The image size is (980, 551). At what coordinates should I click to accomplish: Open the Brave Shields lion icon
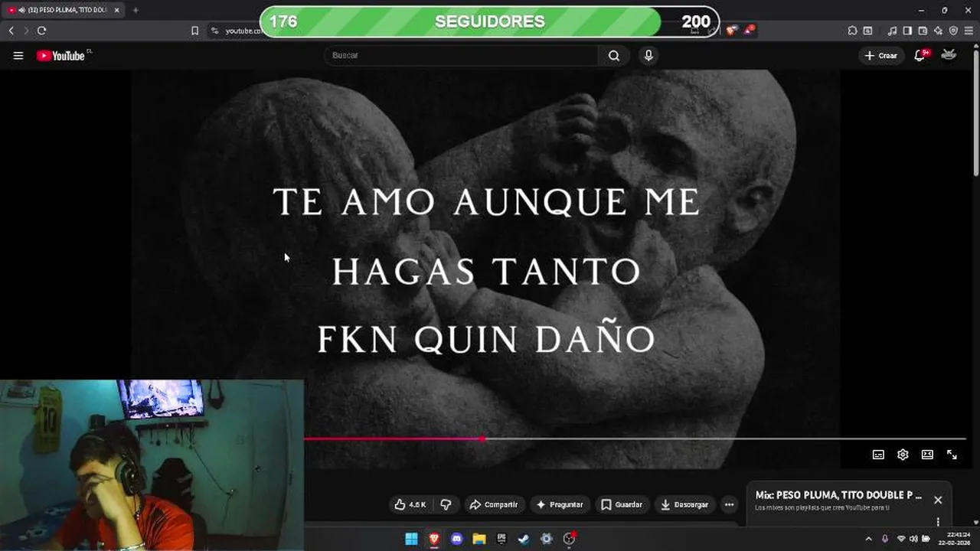[731, 31]
